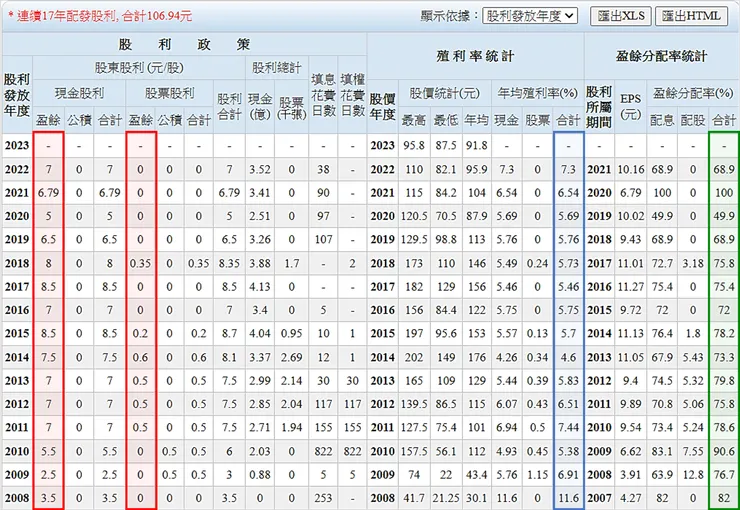
Task: Click the 殖利率統計 section header
Action: click(x=475, y=56)
